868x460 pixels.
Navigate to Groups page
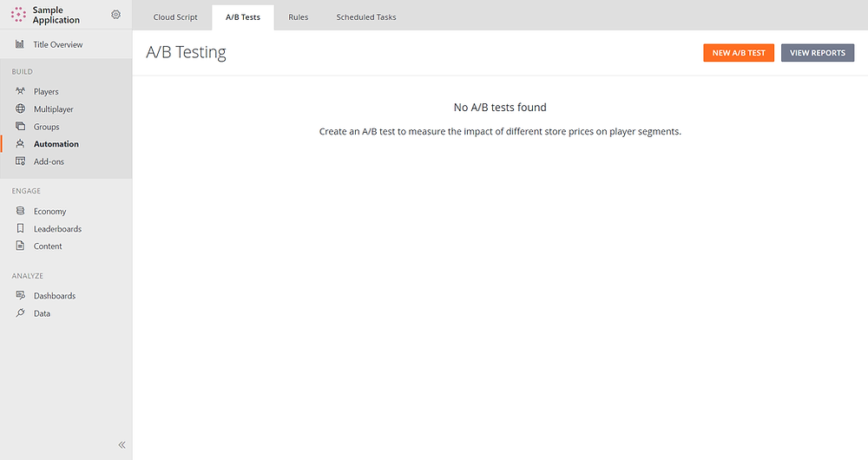click(47, 127)
